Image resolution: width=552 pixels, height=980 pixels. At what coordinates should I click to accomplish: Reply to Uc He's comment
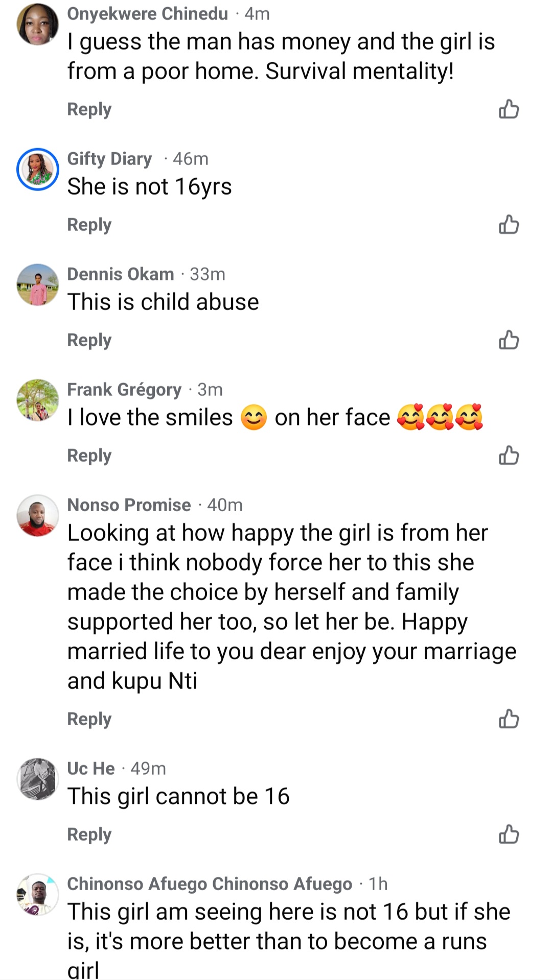tap(89, 834)
